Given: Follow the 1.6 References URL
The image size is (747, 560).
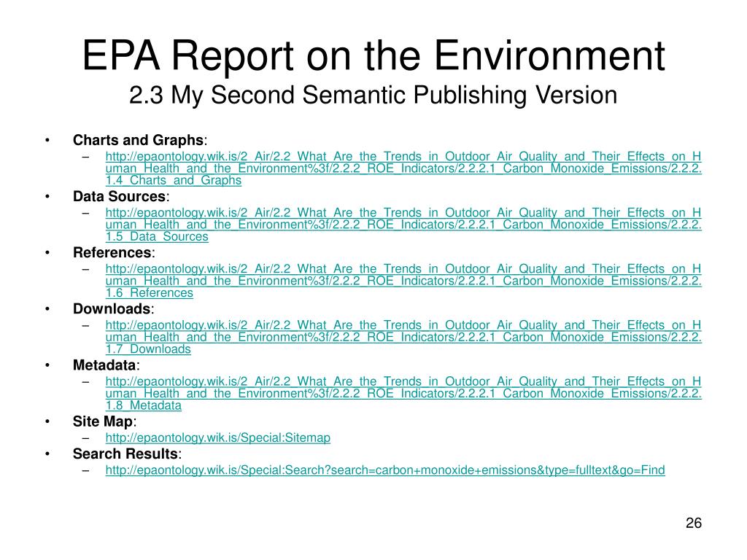Looking at the screenshot, I should [403, 281].
